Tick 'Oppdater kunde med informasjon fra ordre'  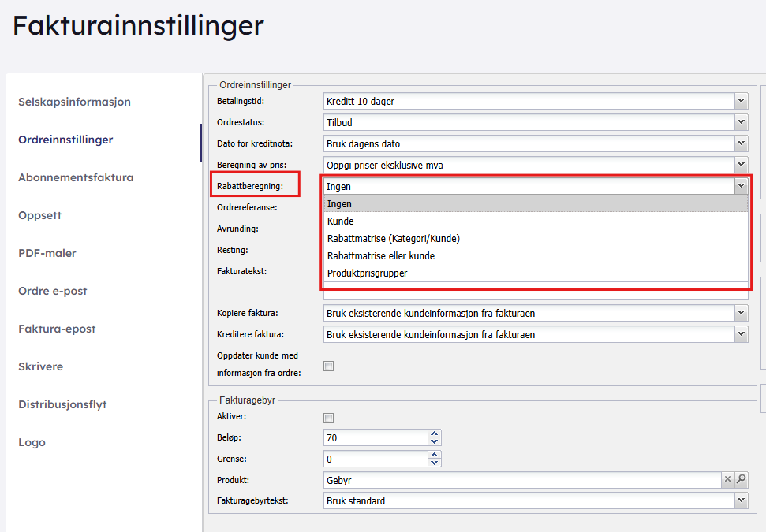click(329, 366)
